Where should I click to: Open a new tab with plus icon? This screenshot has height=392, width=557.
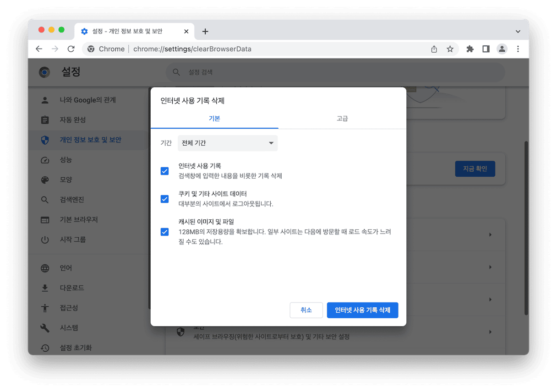point(205,32)
